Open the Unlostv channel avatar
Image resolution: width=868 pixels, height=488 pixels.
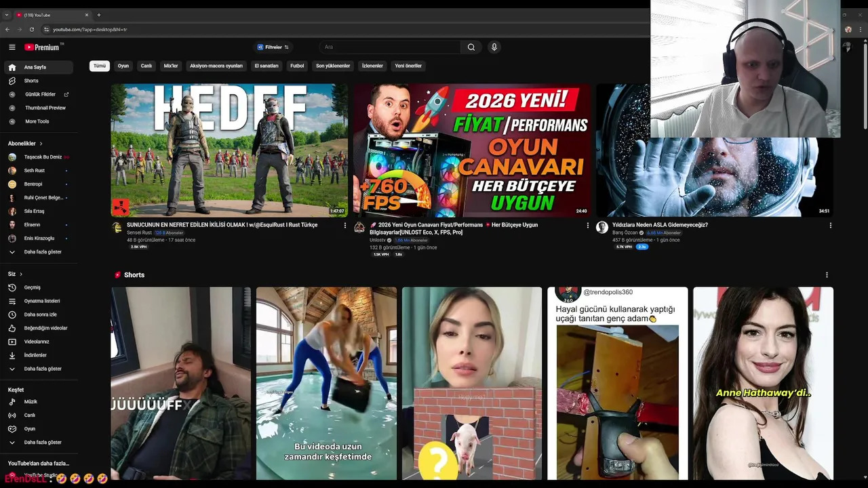pyautogui.click(x=359, y=228)
